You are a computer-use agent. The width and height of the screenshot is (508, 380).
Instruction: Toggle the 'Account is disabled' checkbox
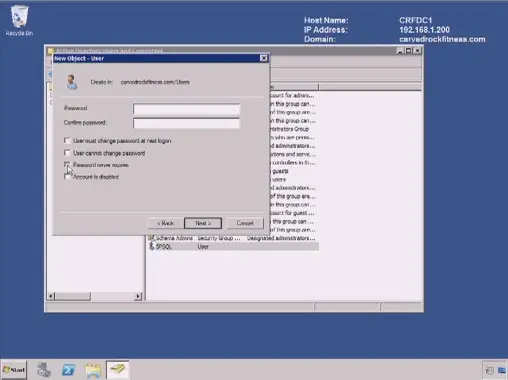(67, 177)
